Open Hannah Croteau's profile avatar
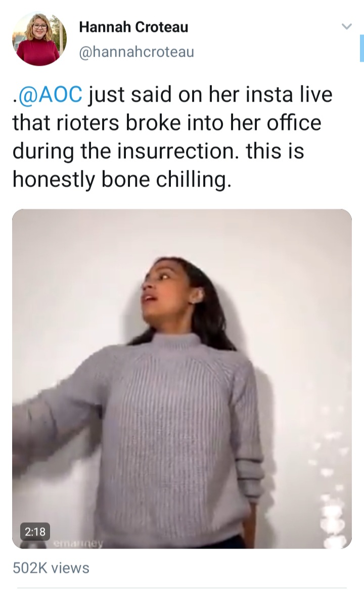 point(39,39)
